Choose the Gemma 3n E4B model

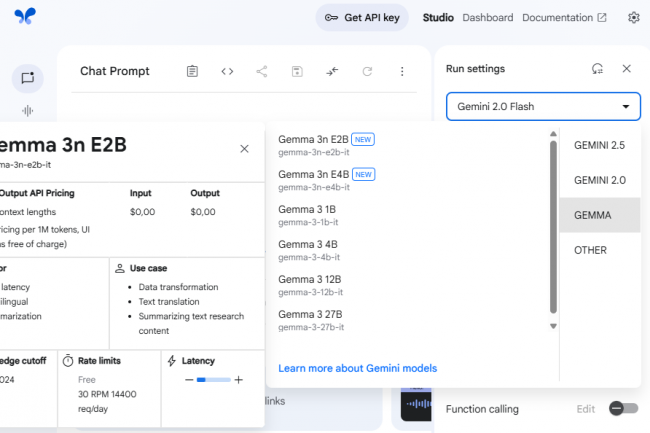(408, 180)
